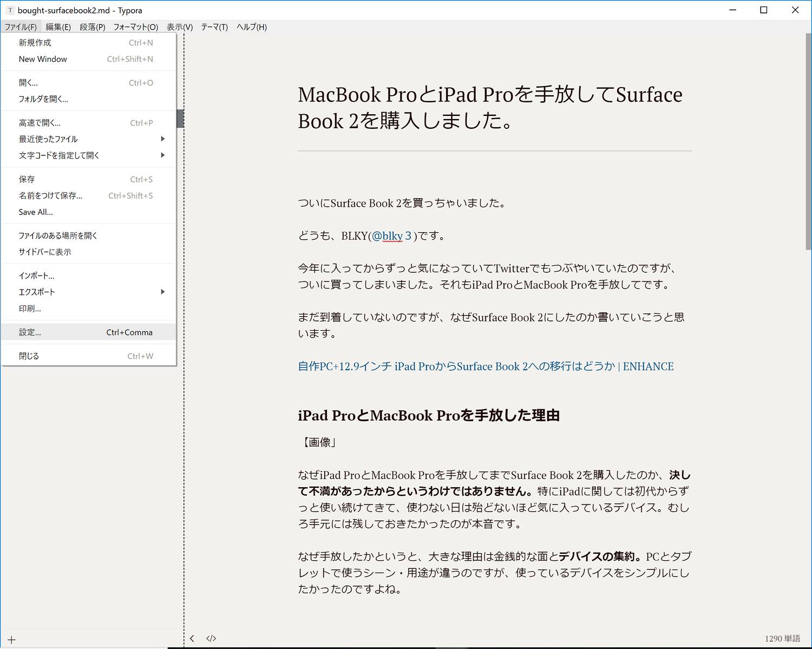Click the 1290 単語 word count
The image size is (812, 649).
click(x=782, y=639)
